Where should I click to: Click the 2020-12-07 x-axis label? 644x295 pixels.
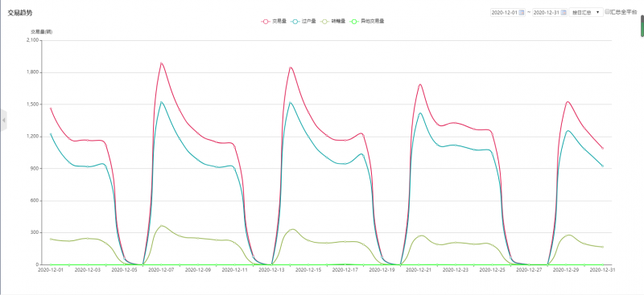pos(161,270)
